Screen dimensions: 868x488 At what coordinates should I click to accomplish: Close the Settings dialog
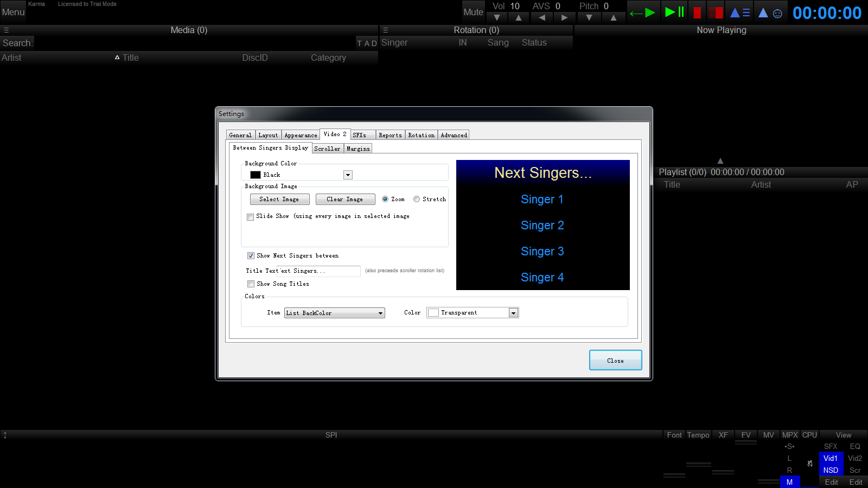point(615,360)
